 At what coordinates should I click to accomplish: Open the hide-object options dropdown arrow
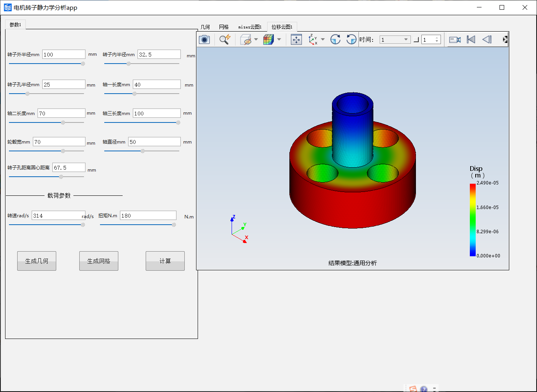pos(256,39)
